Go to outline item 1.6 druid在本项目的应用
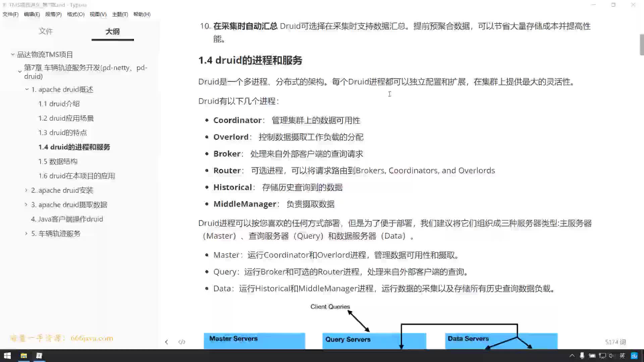The width and height of the screenshot is (644, 362). tap(76, 176)
